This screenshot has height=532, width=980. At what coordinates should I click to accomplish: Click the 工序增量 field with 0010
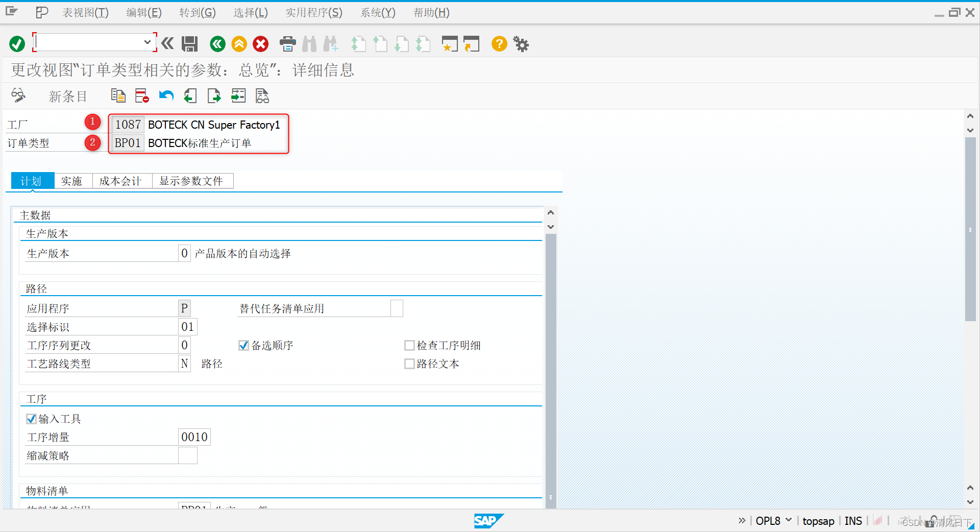pyautogui.click(x=194, y=437)
